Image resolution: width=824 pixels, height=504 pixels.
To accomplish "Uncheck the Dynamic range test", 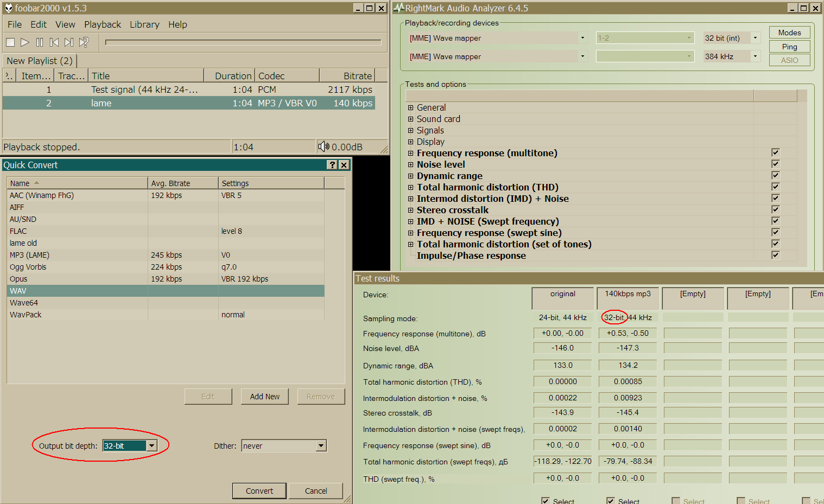I will coord(775,175).
